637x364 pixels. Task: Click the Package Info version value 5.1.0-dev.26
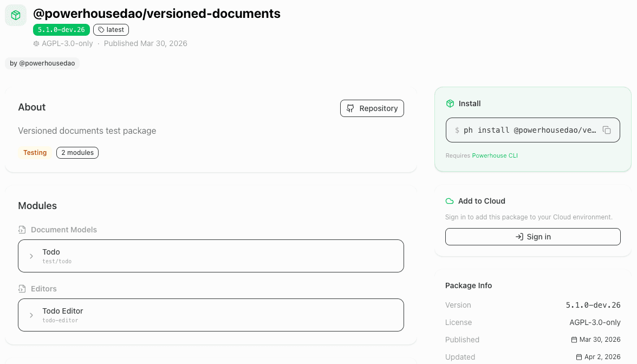tap(593, 305)
